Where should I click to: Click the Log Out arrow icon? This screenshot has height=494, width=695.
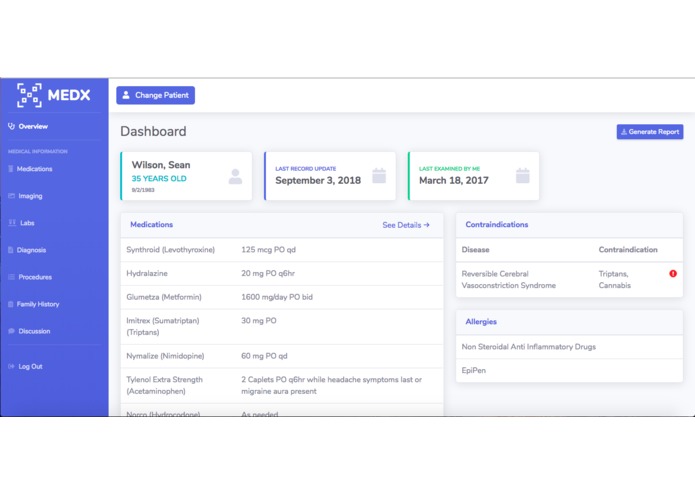tap(12, 366)
